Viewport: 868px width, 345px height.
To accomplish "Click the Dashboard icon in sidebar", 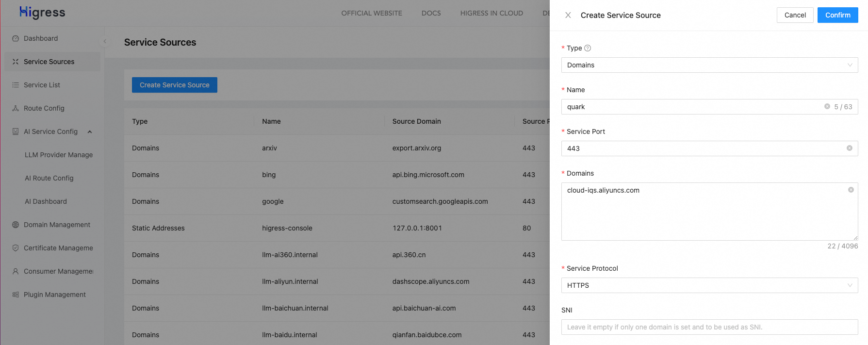I will (x=16, y=38).
